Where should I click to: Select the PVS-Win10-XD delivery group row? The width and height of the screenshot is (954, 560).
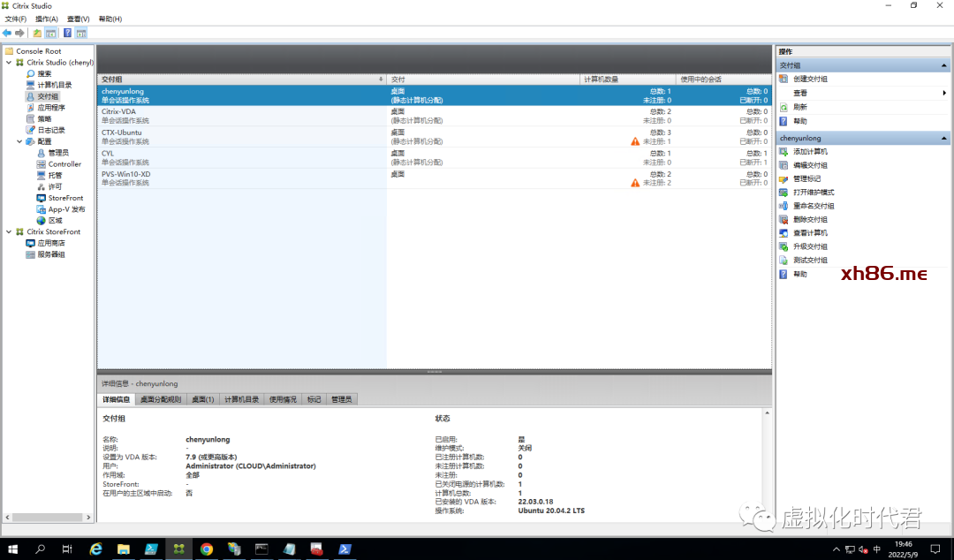[435, 178]
